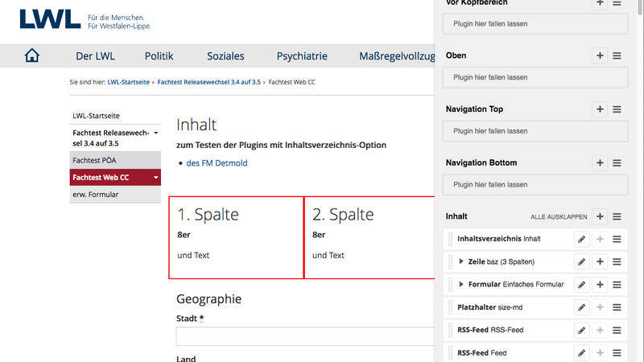Expand the Zeile baz (3 Spalten) tree
The width and height of the screenshot is (644, 362).
click(x=460, y=261)
